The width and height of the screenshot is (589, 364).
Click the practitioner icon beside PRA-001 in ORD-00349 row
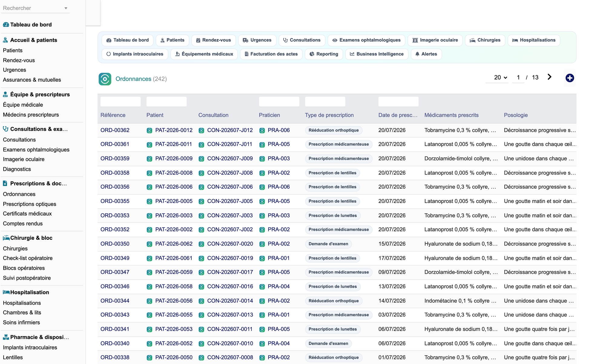tap(262, 258)
